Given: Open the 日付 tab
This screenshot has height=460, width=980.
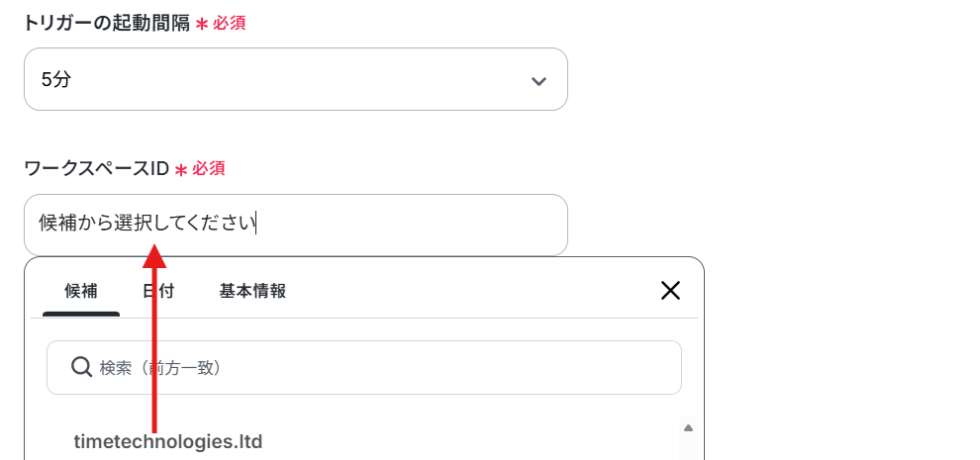Looking at the screenshot, I should click(158, 291).
